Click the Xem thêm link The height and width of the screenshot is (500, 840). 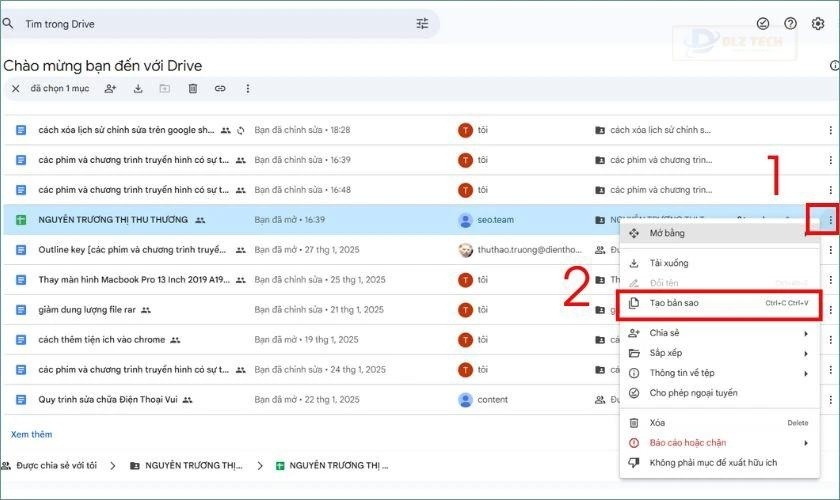point(32,435)
